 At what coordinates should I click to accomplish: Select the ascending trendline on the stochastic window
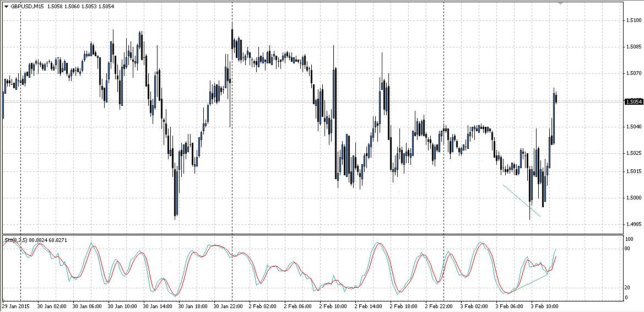[529, 283]
